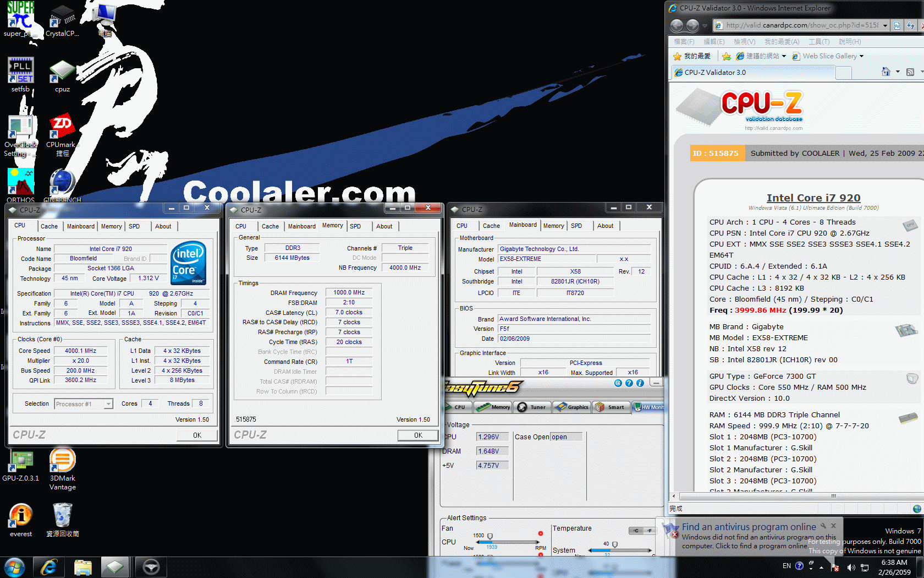Screen dimensions: 924x578
Task: Click the EN language indicator in taskbar
Action: pos(787,566)
